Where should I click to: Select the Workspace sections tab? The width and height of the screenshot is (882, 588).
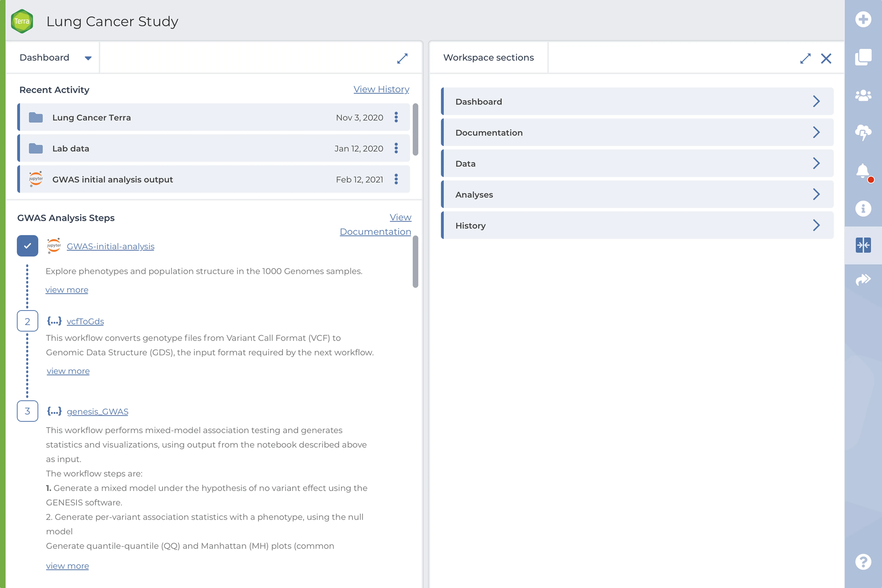(488, 57)
